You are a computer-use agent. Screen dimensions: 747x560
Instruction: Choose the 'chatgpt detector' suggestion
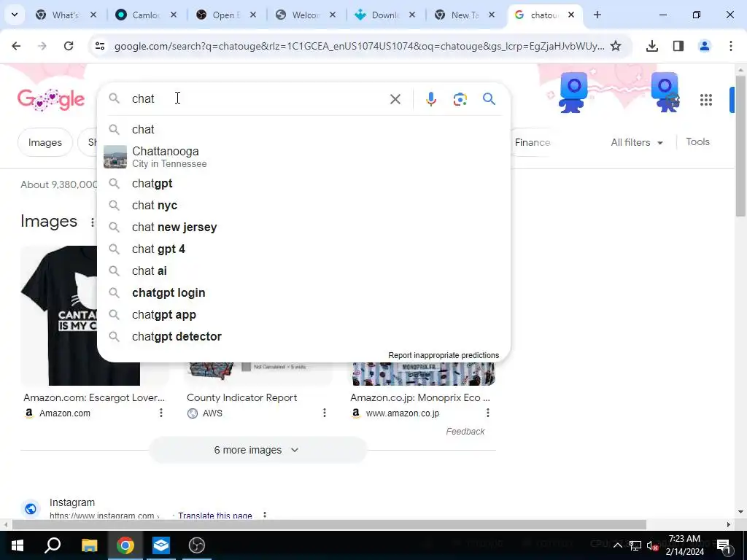click(303, 337)
